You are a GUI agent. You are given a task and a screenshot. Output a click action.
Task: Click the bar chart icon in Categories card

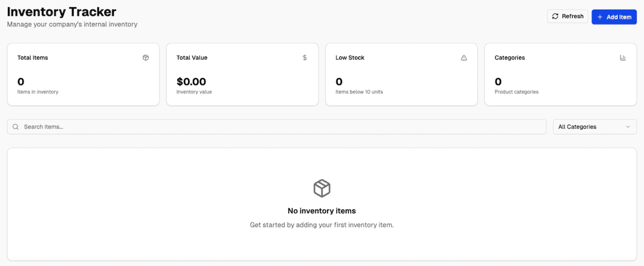623,58
